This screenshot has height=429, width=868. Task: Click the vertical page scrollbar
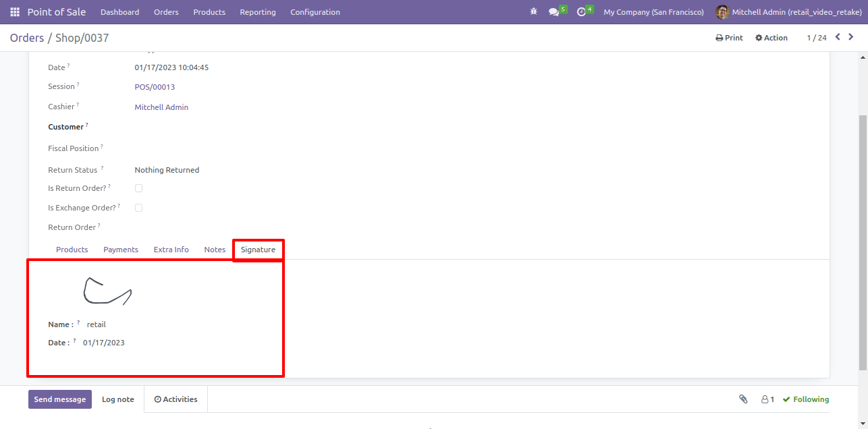pyautogui.click(x=863, y=242)
